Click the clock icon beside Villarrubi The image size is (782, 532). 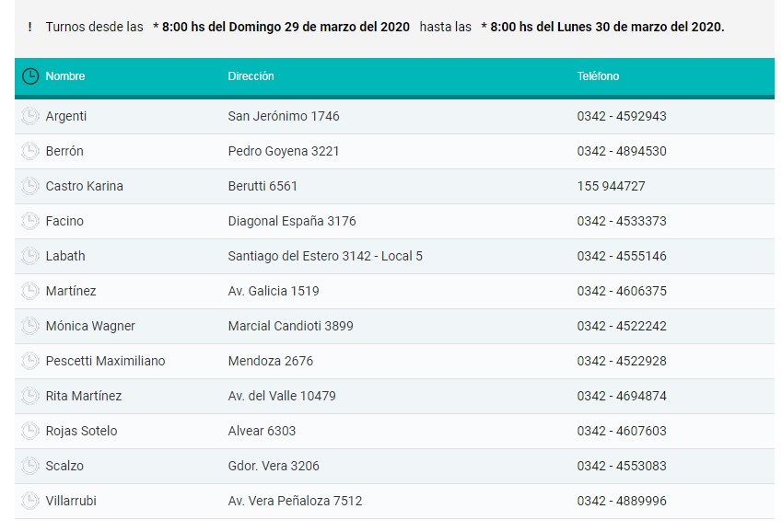point(30,501)
